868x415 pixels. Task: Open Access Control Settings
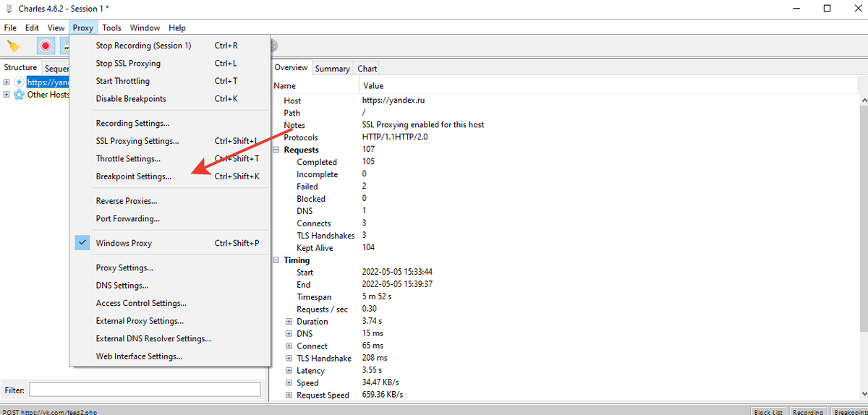[x=170, y=303]
